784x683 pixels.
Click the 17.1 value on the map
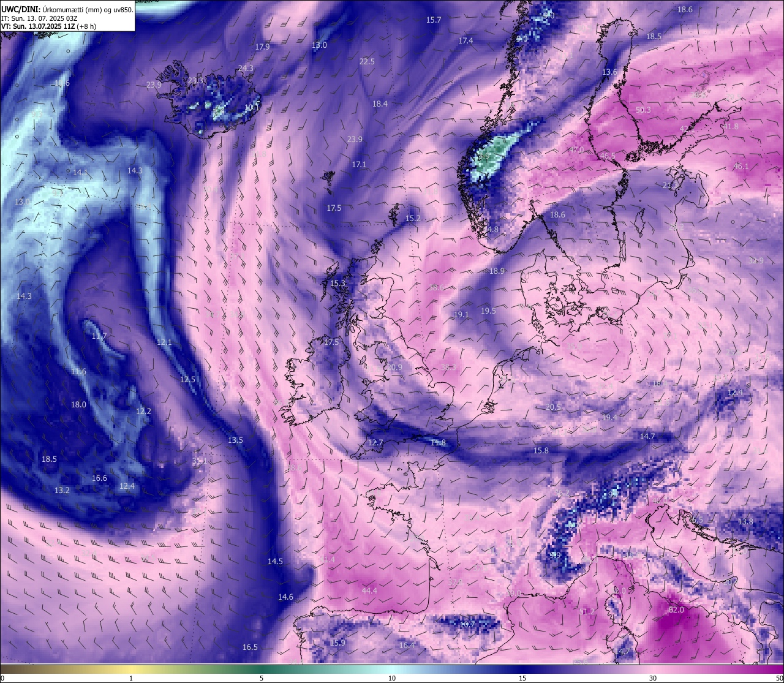tap(359, 165)
